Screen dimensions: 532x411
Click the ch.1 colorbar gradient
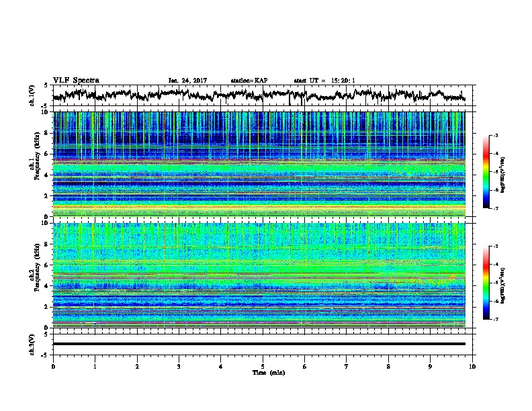(x=486, y=172)
